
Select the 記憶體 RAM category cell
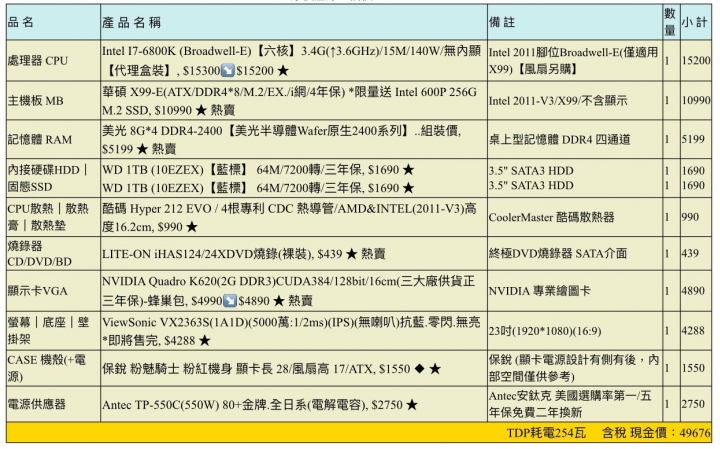coord(53,140)
